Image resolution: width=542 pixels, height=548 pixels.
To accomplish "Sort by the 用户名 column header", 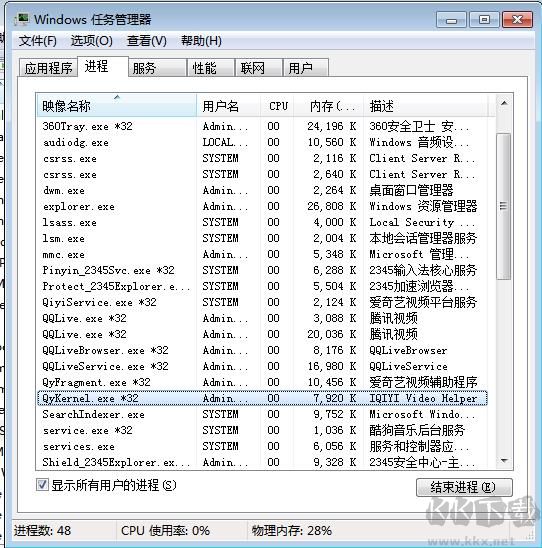I will [229, 106].
